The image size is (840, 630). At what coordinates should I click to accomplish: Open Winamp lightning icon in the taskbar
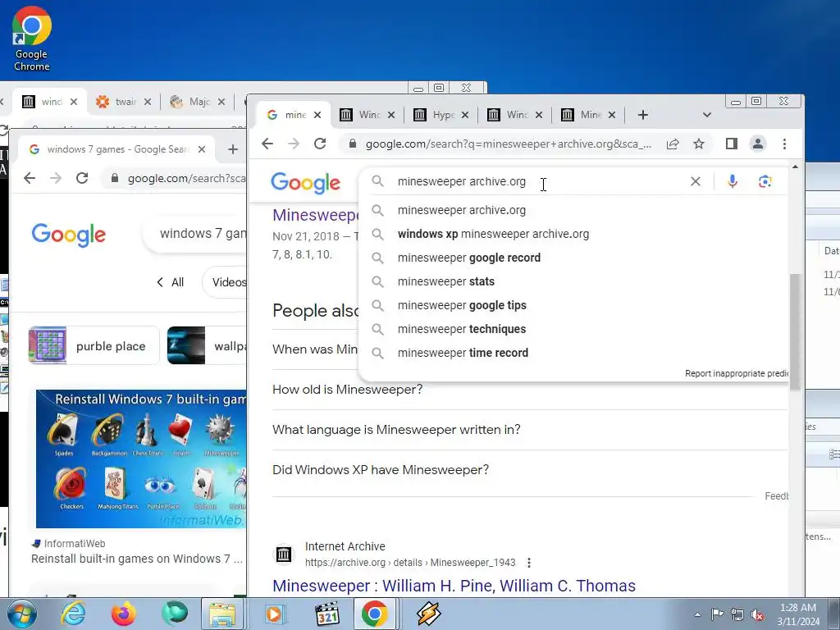[428, 614]
